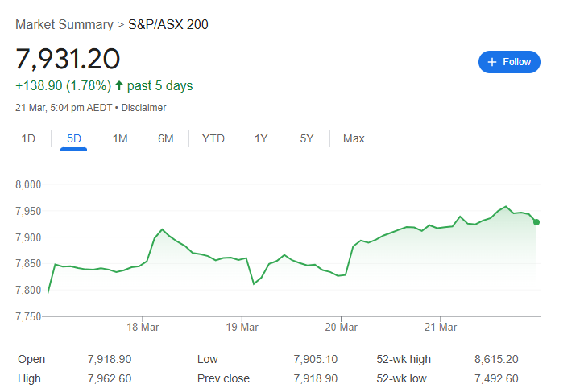Select the Max chart range

click(x=354, y=138)
